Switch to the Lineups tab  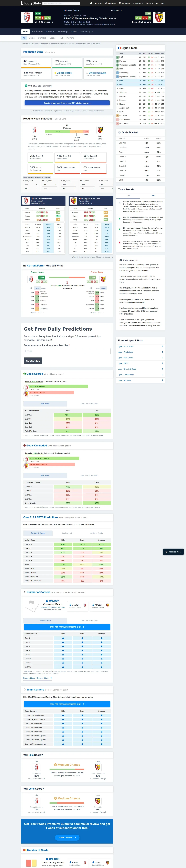(50, 32)
